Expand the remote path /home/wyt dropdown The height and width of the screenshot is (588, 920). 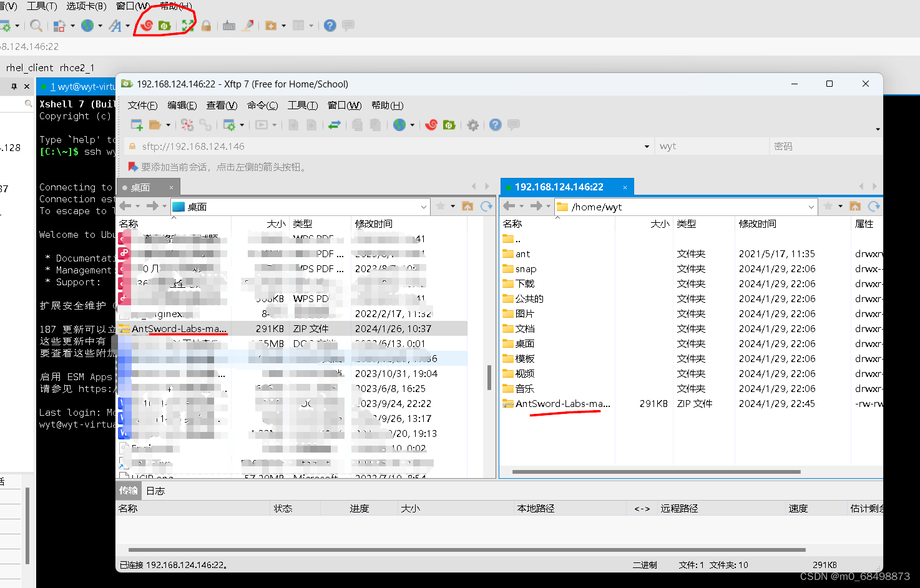click(811, 207)
